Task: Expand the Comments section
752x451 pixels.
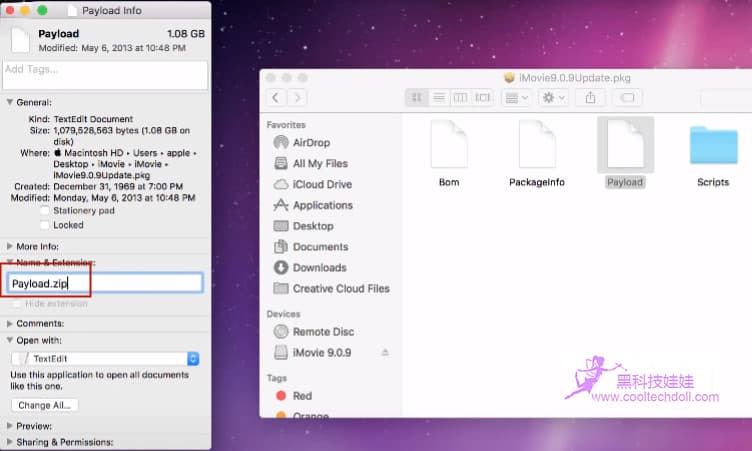Action: (x=10, y=323)
